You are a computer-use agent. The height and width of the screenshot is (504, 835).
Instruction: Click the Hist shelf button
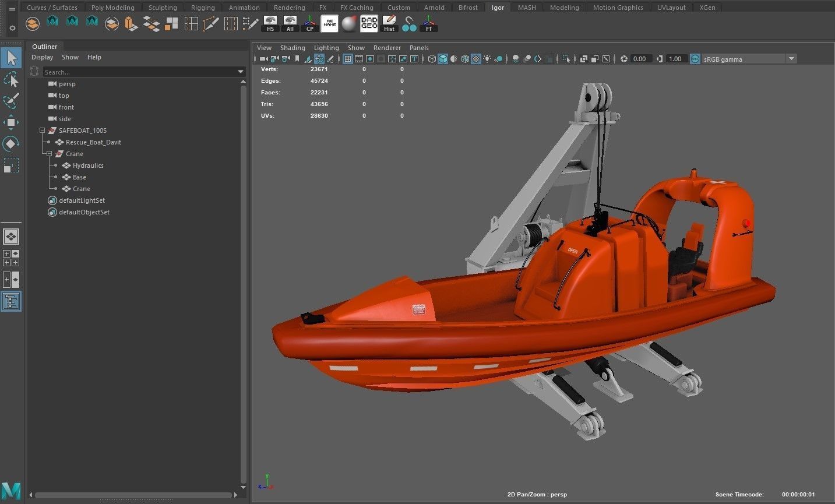389,24
